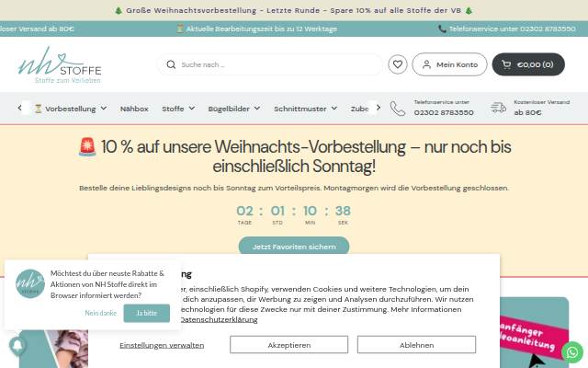Open the WhatsApp chat bubble

tap(572, 352)
